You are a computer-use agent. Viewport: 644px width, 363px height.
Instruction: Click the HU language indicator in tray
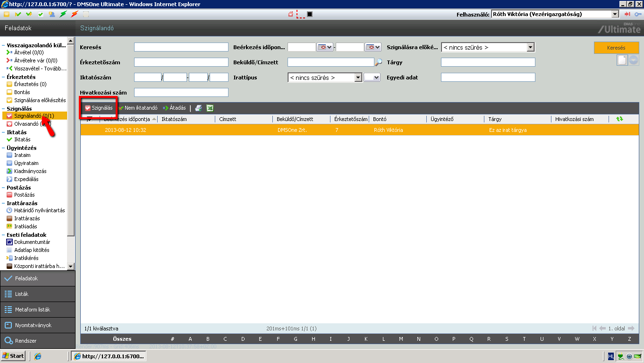[x=611, y=356]
